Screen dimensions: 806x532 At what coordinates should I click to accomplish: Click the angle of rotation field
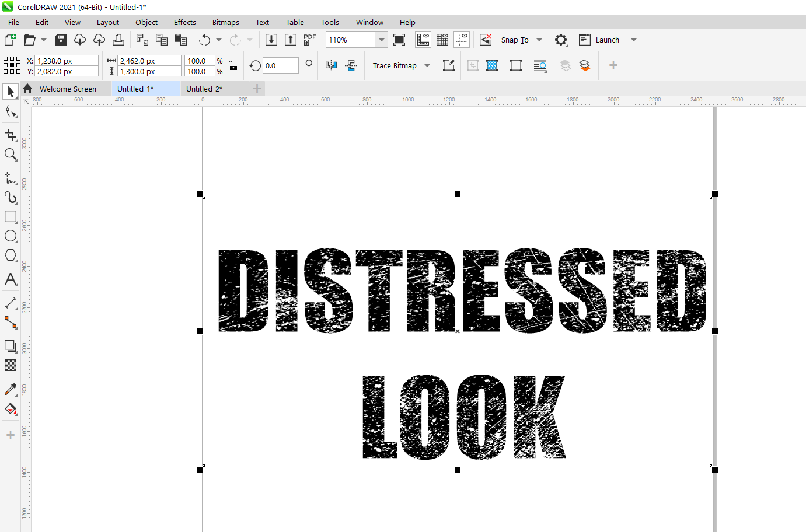(x=281, y=65)
